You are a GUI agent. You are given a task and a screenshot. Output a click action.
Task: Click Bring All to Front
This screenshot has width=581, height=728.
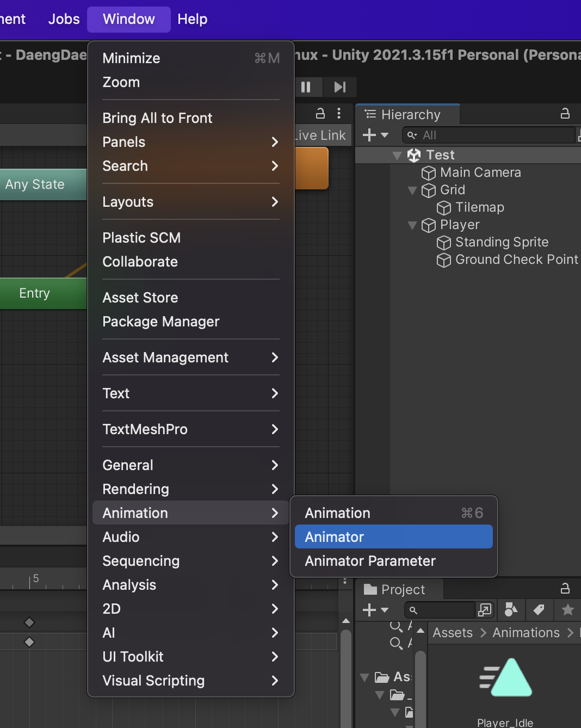191,118
